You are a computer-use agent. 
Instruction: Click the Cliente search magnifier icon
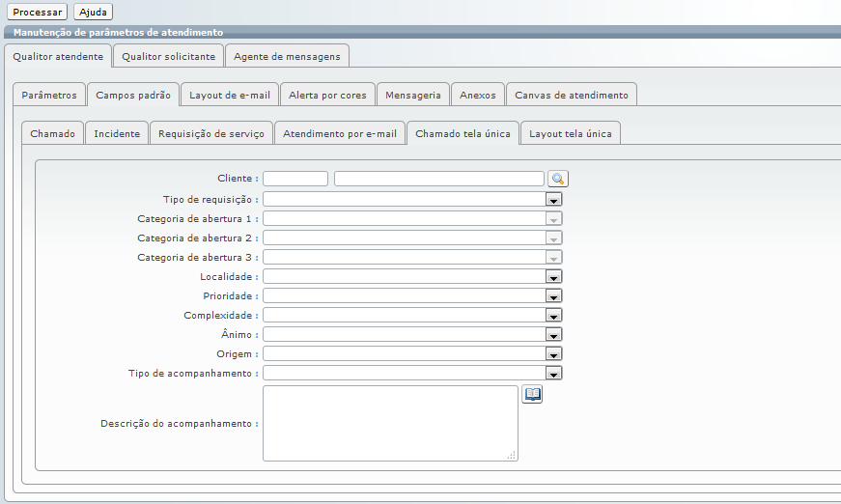(558, 179)
